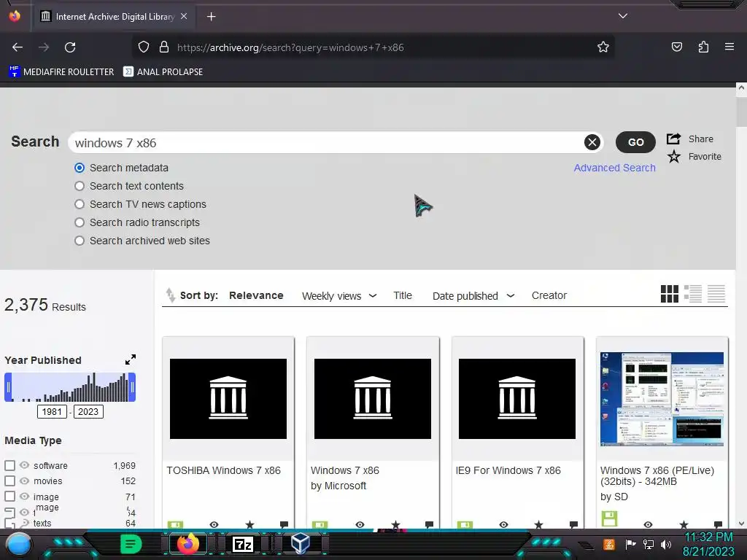
Task: Bookmark this page with the star icon
Action: click(x=603, y=47)
